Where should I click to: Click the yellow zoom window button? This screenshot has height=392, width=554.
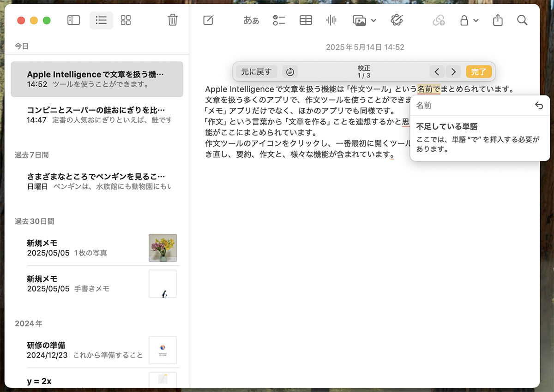tap(34, 20)
